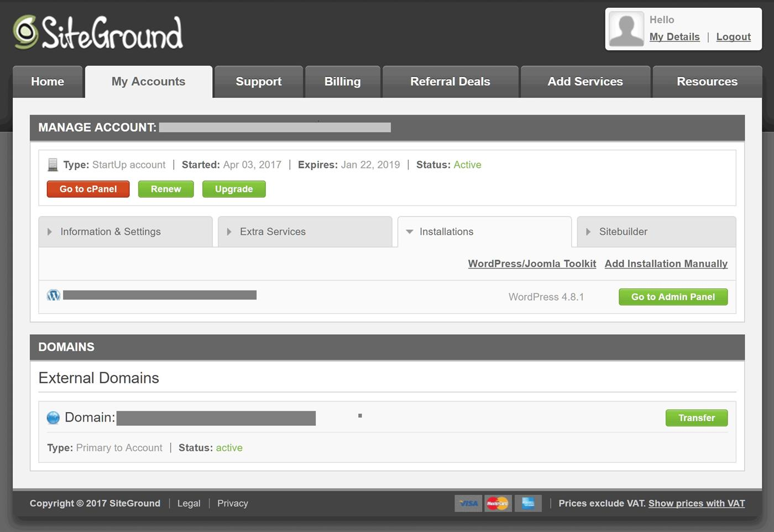The image size is (774, 532).
Task: Open the Billing tab
Action: coord(343,82)
